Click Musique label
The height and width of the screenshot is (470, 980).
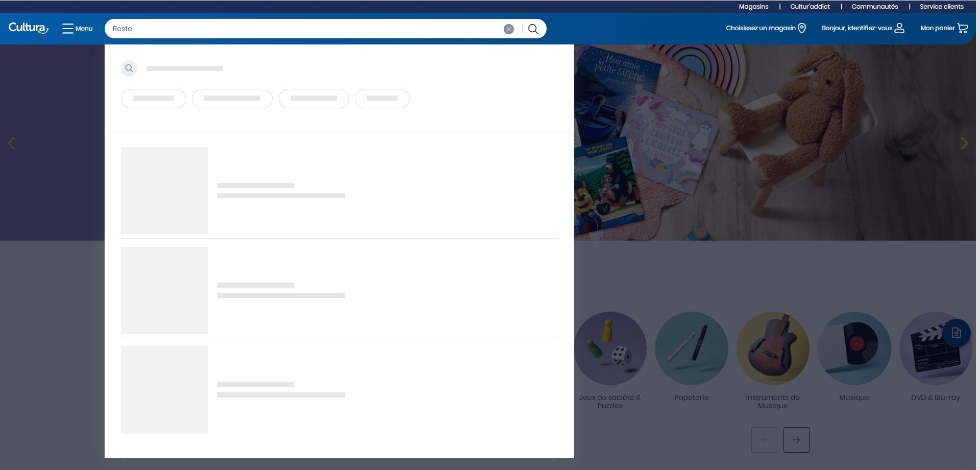click(x=854, y=397)
